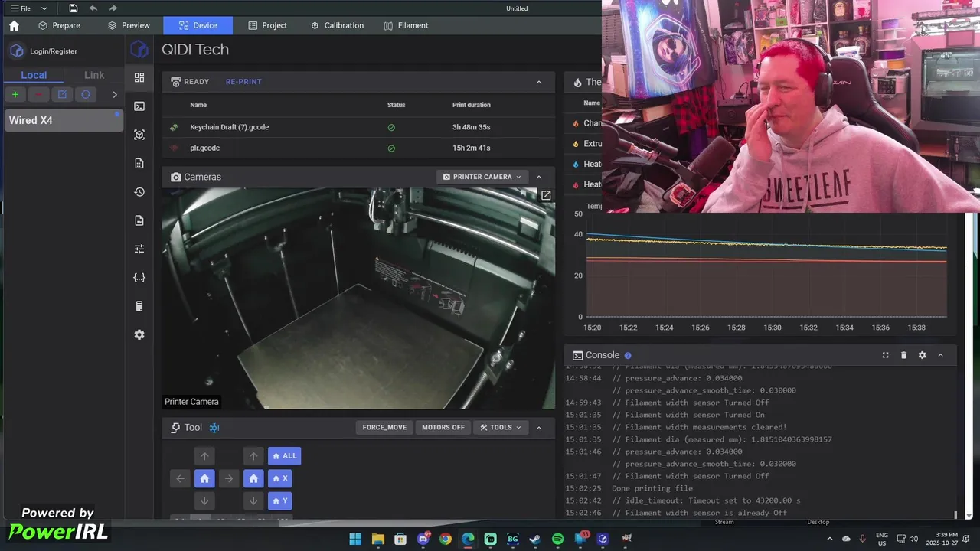Collapse the Cameras panel

539,177
